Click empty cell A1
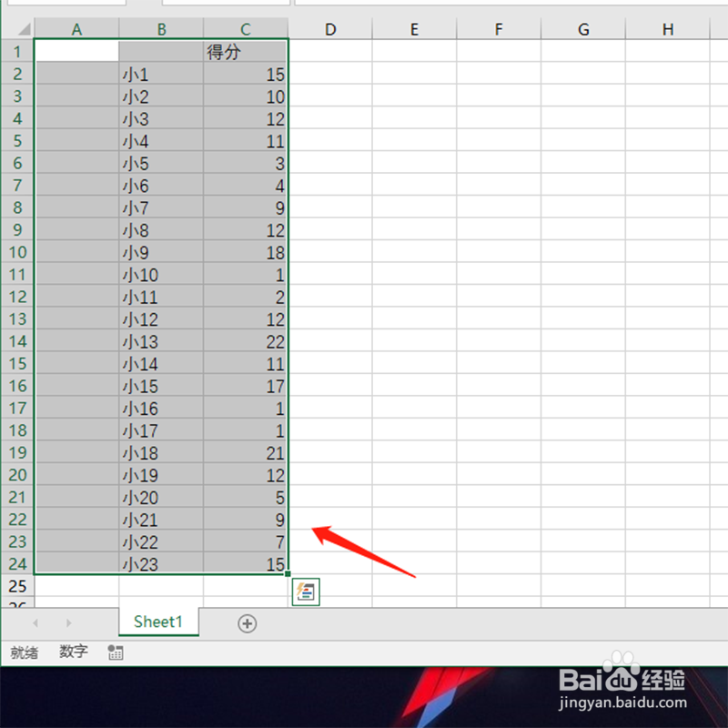This screenshot has width=728, height=728. 76,51
